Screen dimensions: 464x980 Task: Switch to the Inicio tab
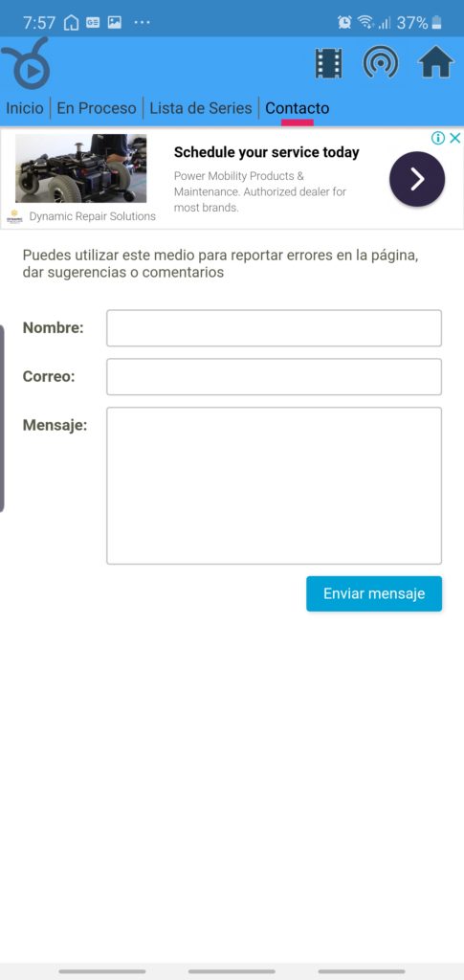point(25,108)
